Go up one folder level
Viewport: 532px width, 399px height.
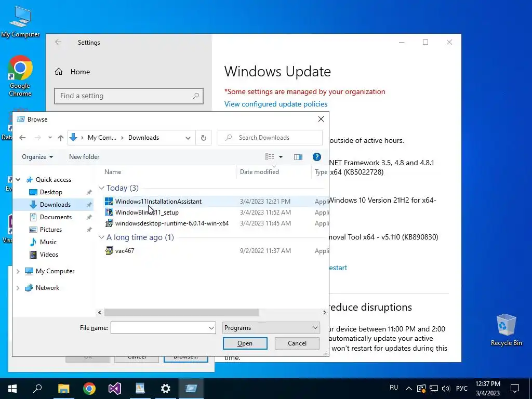61,138
